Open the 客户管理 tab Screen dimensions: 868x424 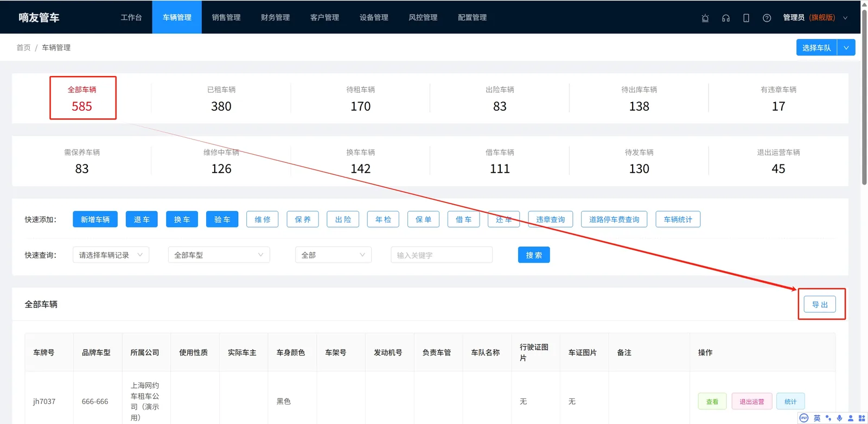tap(325, 17)
